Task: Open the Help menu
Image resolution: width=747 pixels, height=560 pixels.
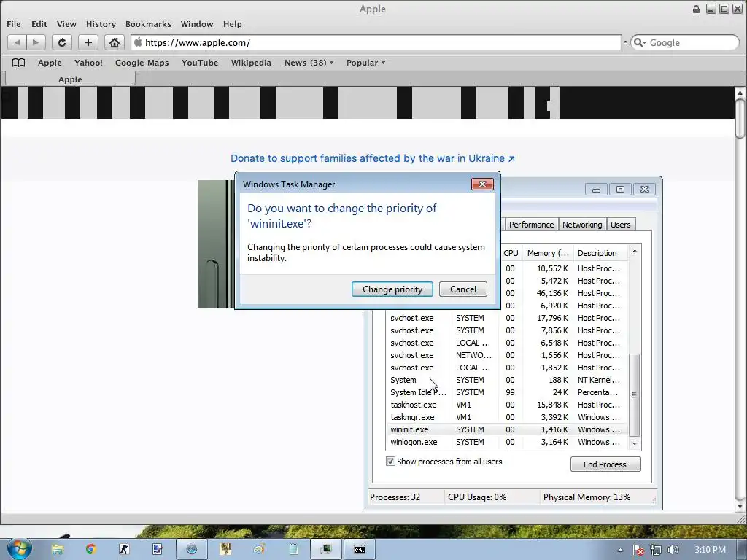Action: 233,24
